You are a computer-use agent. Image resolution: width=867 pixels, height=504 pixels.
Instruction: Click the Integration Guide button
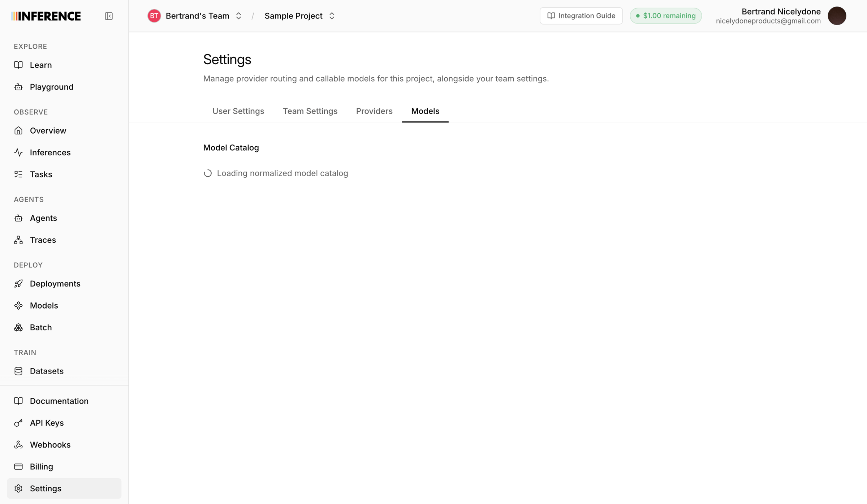tap(581, 16)
